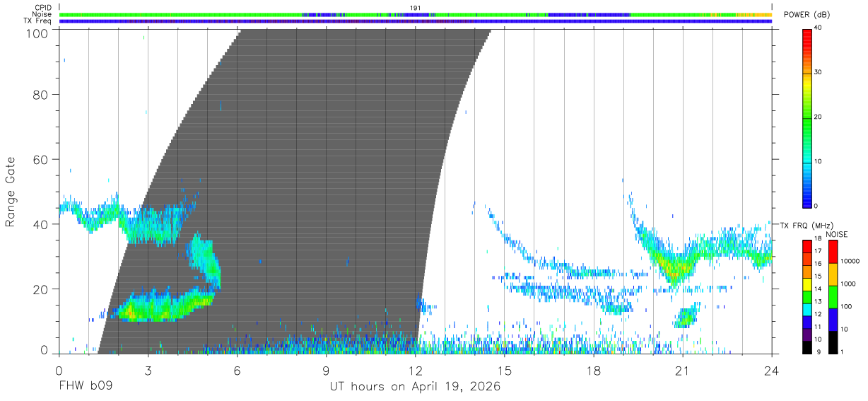Pick orange segment of NOISE scale
868x401 pixels.
(x=833, y=274)
